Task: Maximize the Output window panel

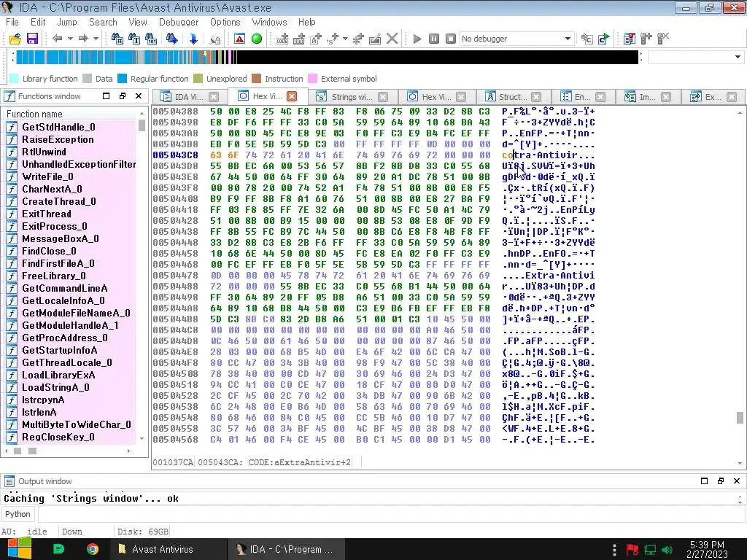Action: (x=704, y=481)
